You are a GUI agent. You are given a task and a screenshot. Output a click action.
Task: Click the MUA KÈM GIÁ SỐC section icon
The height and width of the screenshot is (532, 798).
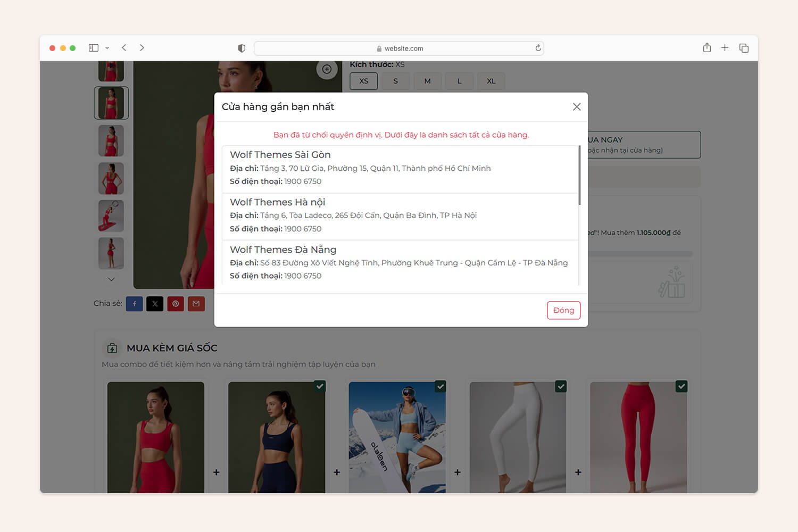(112, 348)
